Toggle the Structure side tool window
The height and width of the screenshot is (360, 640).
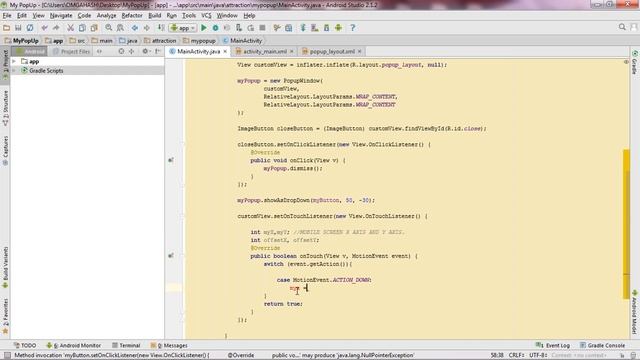(5, 108)
